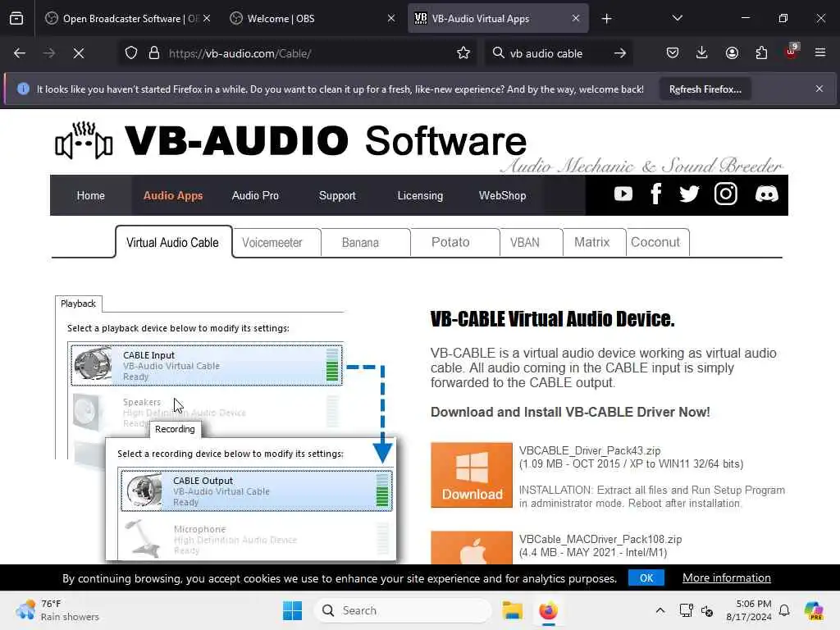The width and height of the screenshot is (840, 630).
Task: Expand the list all tabs chevron
Action: click(677, 19)
